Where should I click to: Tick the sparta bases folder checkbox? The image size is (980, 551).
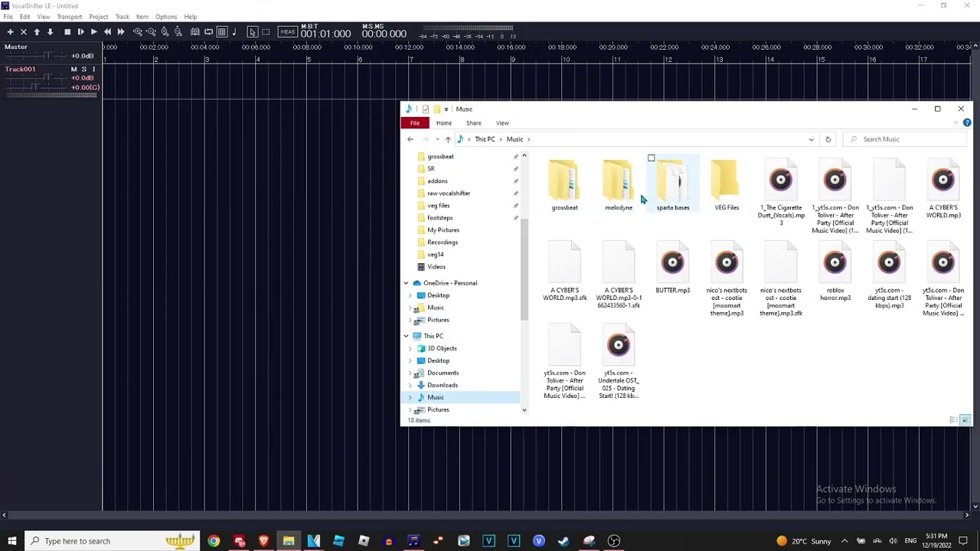(652, 158)
